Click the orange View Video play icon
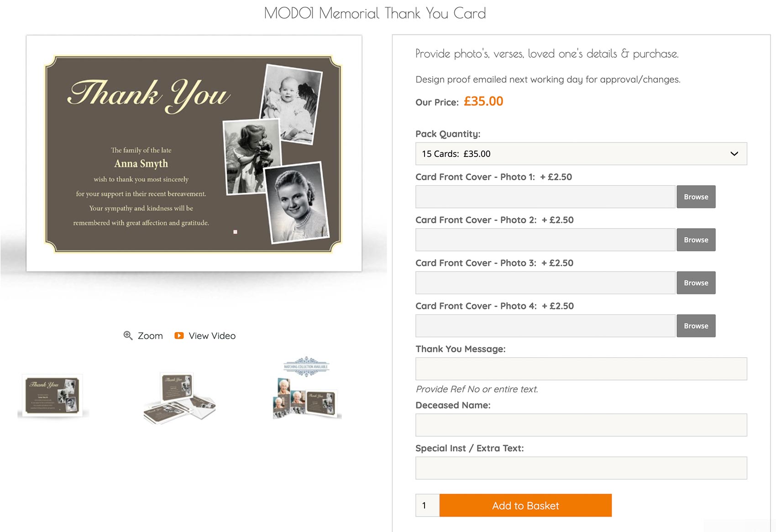Viewport: 776px width, 532px height. coord(179,335)
